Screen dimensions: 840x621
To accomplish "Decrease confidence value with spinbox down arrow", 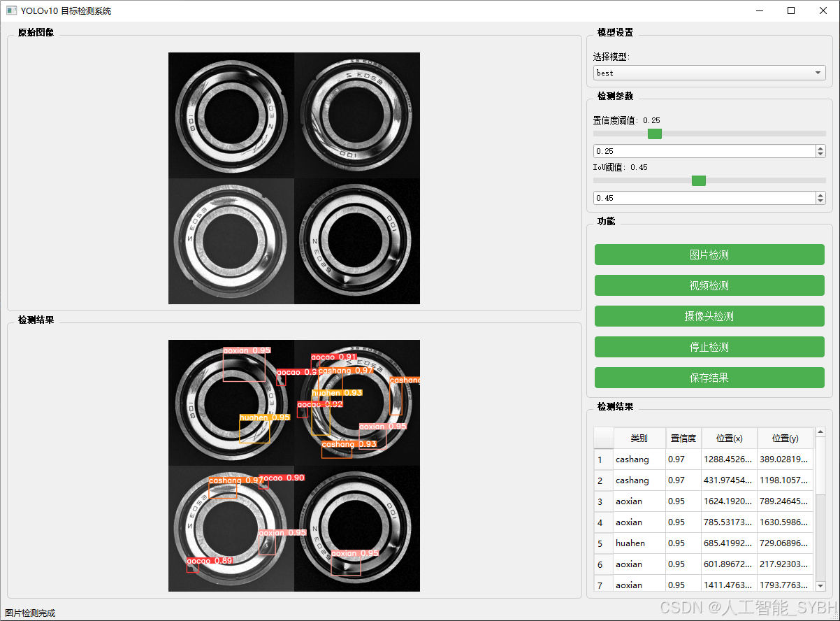I will [820, 155].
